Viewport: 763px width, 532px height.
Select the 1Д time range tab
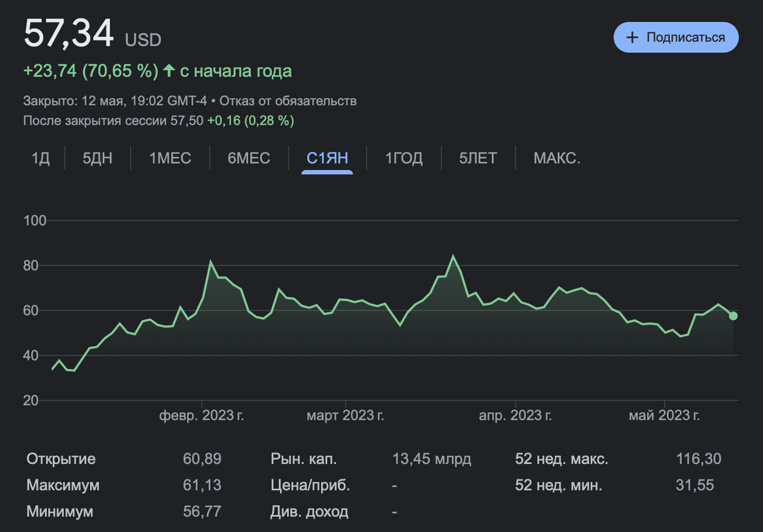click(41, 158)
